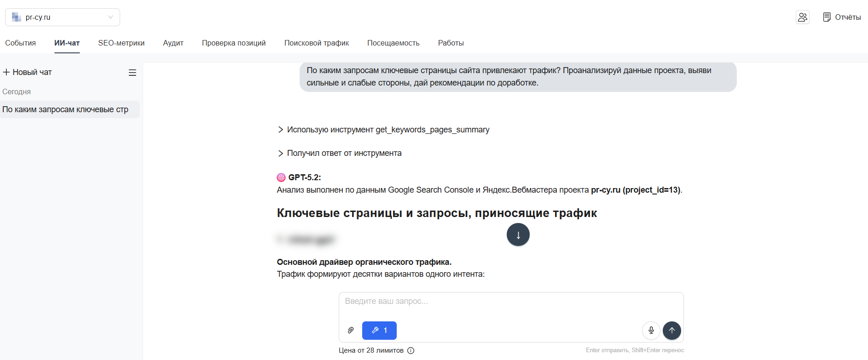Screen dimensions: 868x360
Task: Open the pr-cy.ru project dropdown
Action: 63,17
